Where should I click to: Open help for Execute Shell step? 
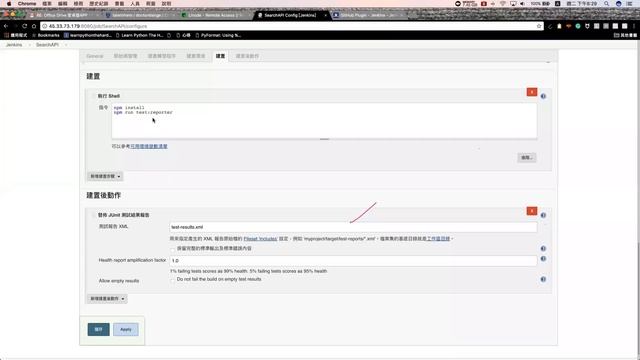(543, 96)
